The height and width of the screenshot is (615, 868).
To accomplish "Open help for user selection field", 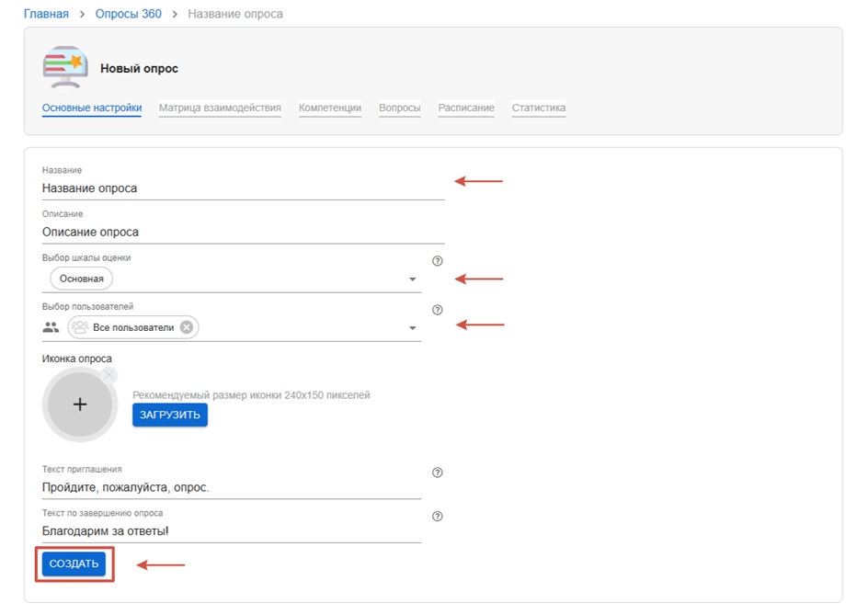I will point(437,310).
